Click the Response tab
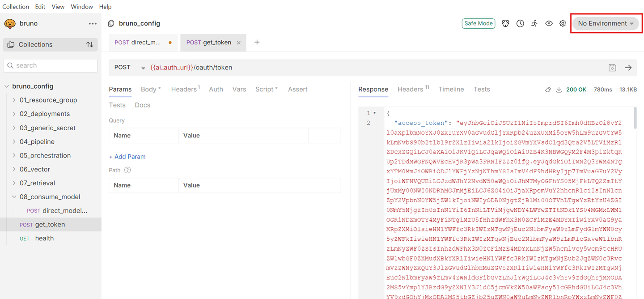Viewport: 644px width, 299px height. click(373, 90)
